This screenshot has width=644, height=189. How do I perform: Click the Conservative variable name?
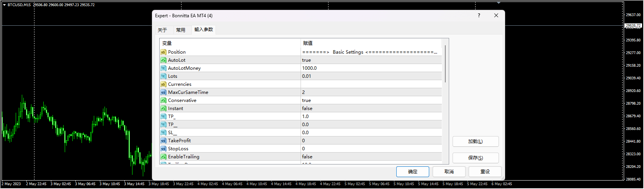click(x=182, y=100)
